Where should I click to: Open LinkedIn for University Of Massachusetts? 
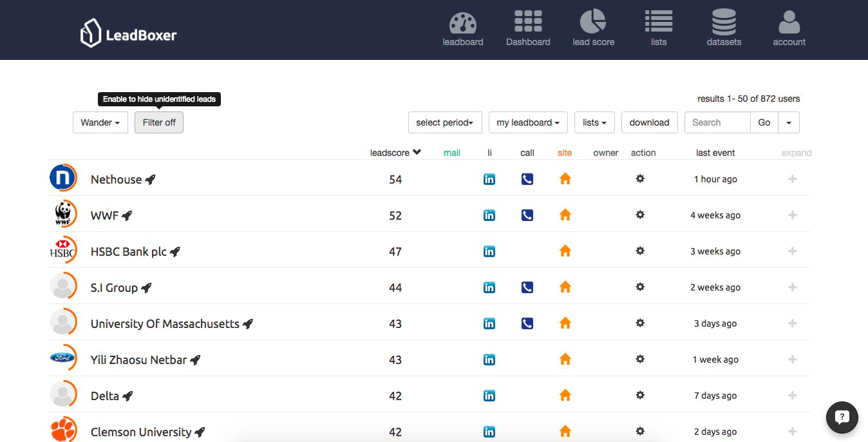489,323
